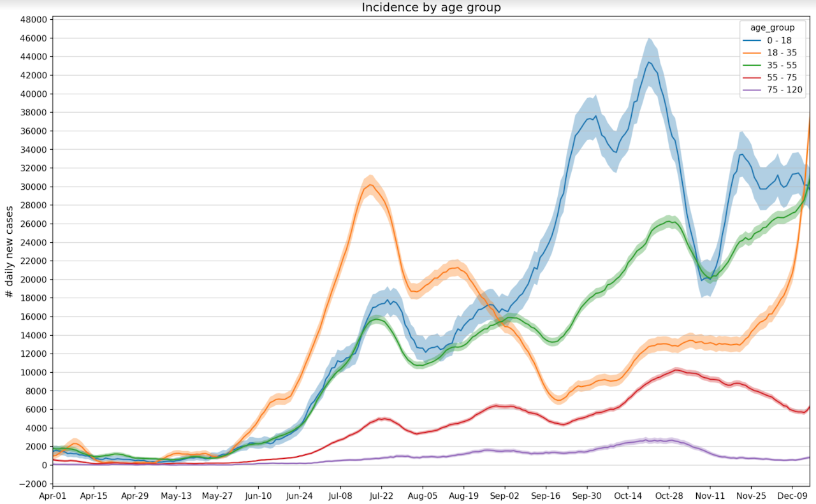Image resolution: width=816 pixels, height=504 pixels.
Task: Click the 35 - 55 curve's late October peak
Action: pos(669,221)
